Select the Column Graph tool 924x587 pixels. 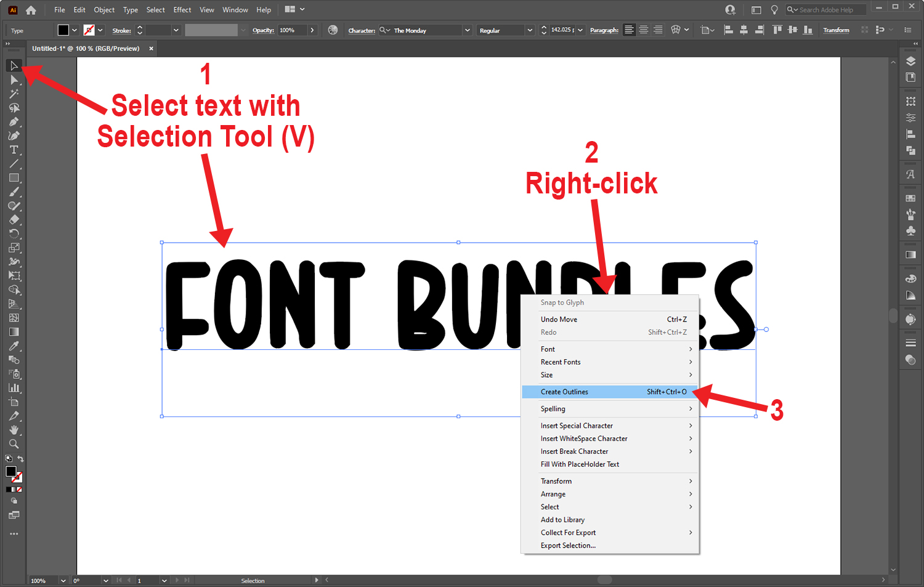[14, 388]
